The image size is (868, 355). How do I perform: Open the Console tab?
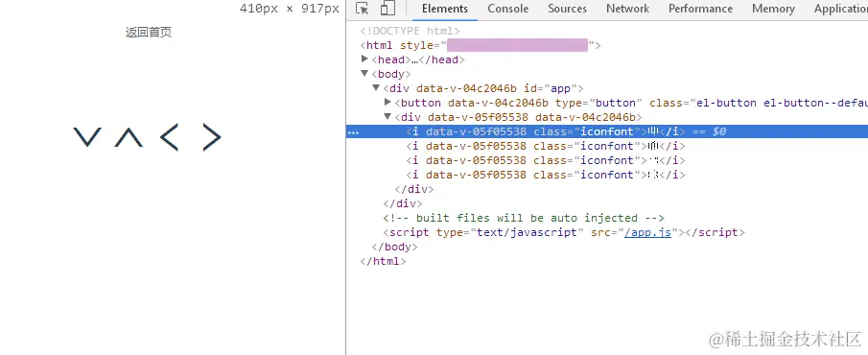[x=507, y=9]
